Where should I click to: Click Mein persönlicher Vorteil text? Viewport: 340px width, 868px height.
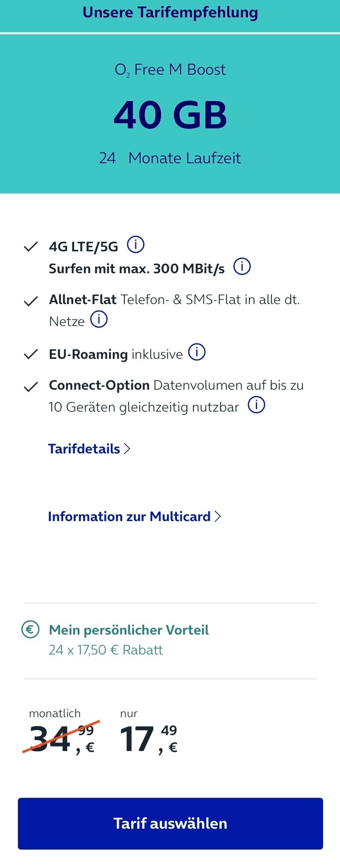tap(129, 630)
